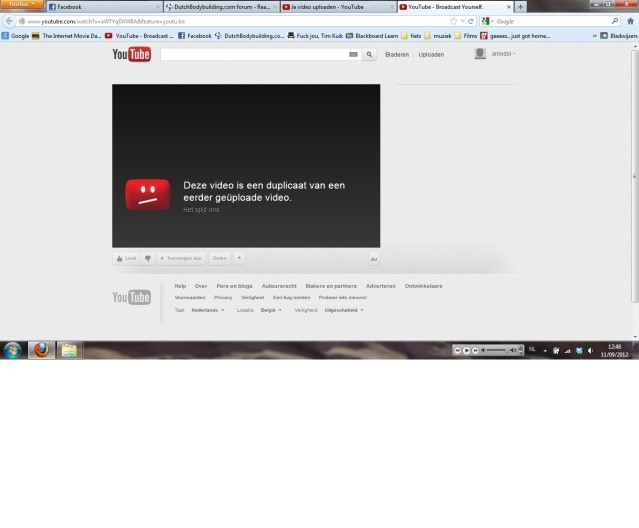The image size is (639, 528).
Task: Click the YouTube logo in the header
Action: coord(131,55)
